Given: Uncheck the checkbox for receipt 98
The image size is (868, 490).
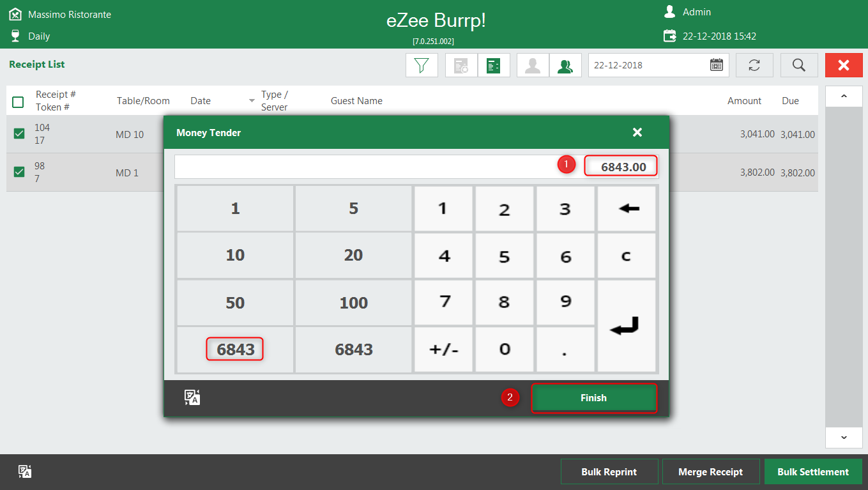Looking at the screenshot, I should 19,172.
